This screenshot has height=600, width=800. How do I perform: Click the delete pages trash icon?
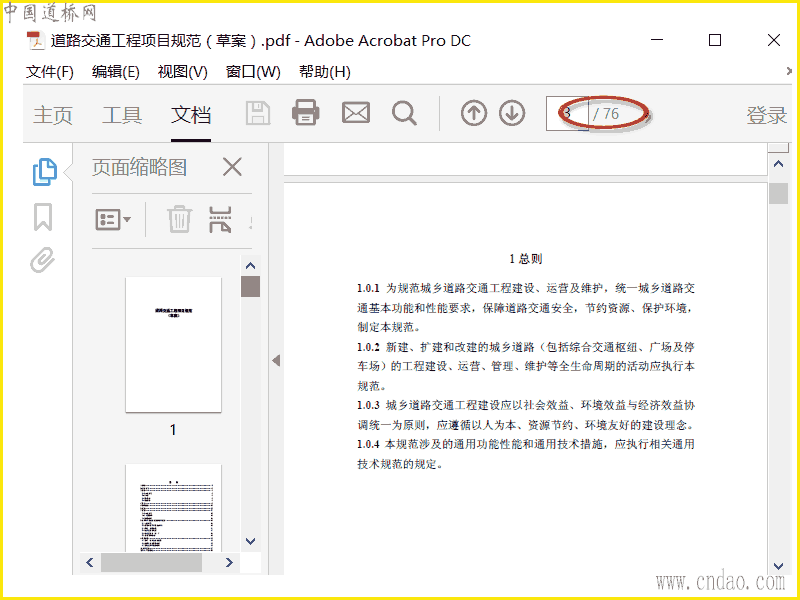tap(180, 219)
